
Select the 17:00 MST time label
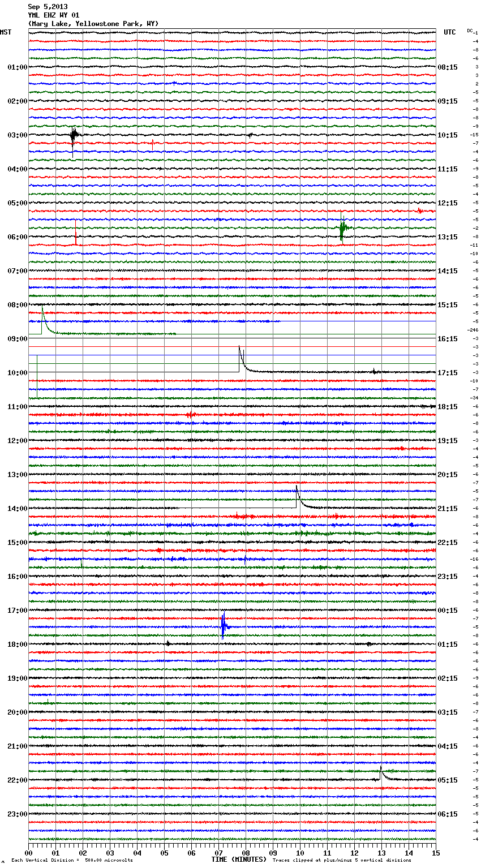click(x=18, y=611)
